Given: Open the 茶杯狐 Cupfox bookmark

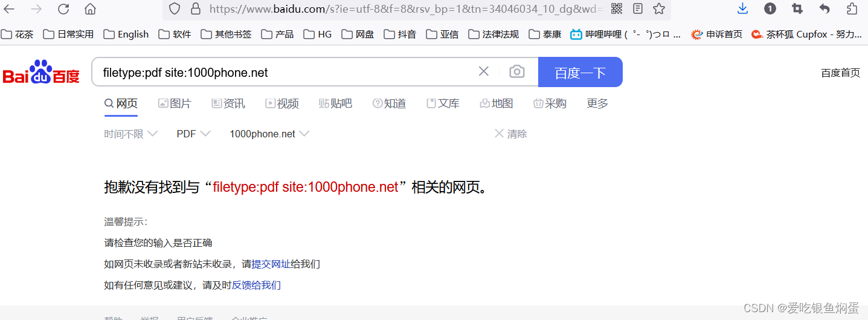Looking at the screenshot, I should coord(806,34).
